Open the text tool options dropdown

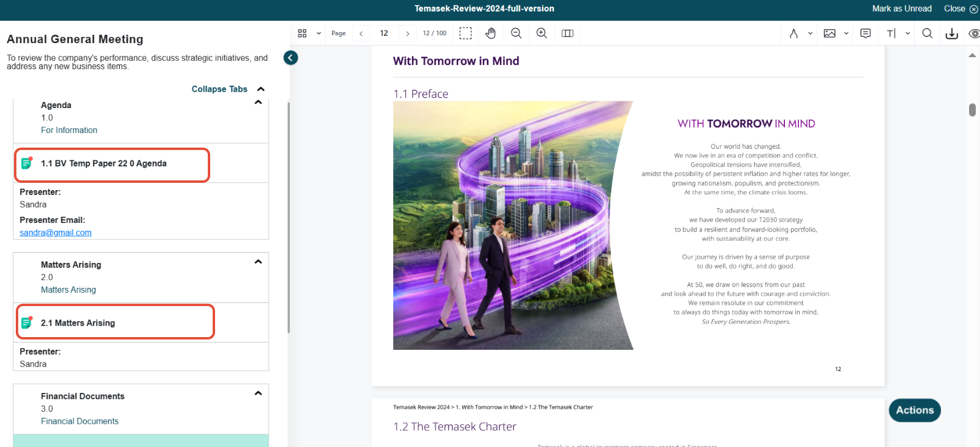908,33
